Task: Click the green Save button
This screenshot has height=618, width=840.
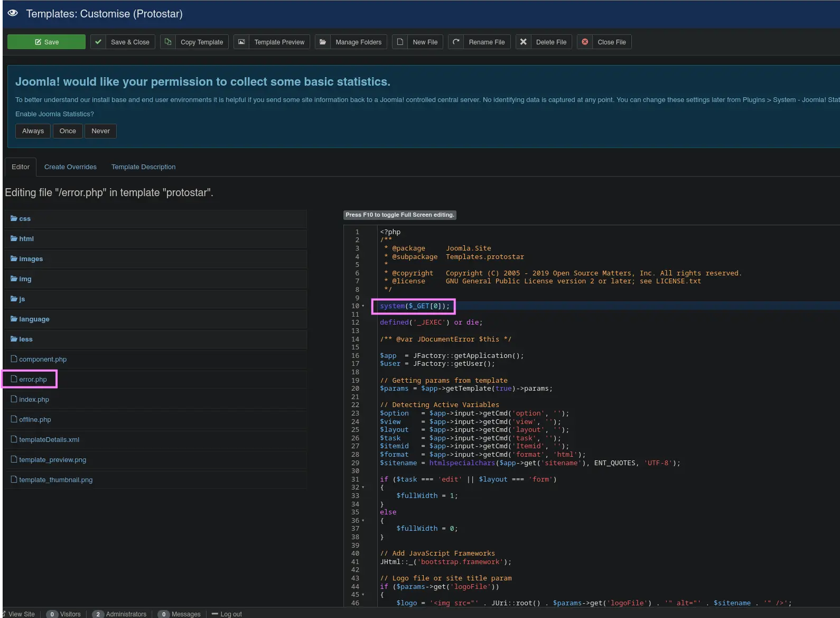Action: point(46,42)
